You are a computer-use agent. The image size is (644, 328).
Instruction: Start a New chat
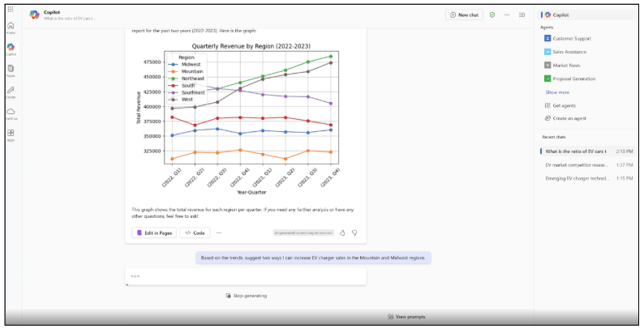[x=464, y=15]
